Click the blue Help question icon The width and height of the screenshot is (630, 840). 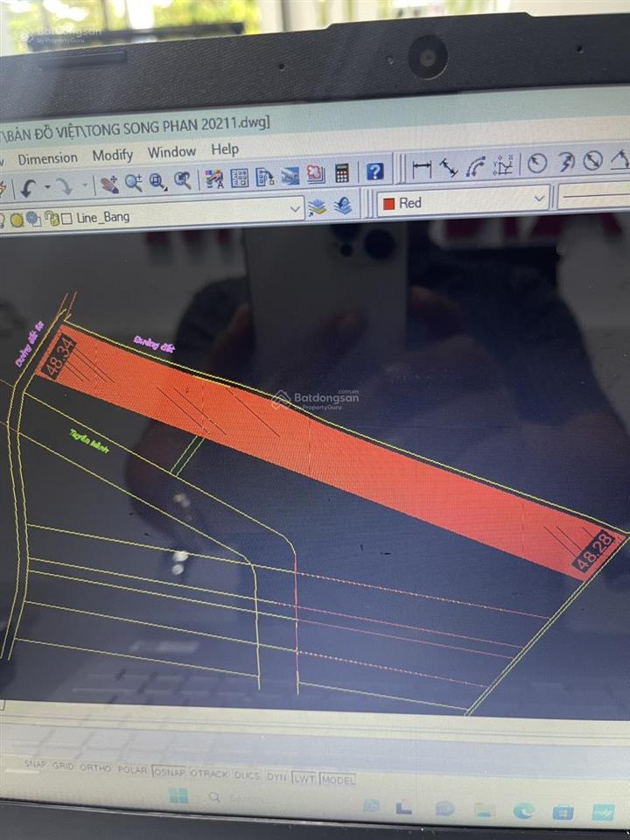[x=375, y=171]
